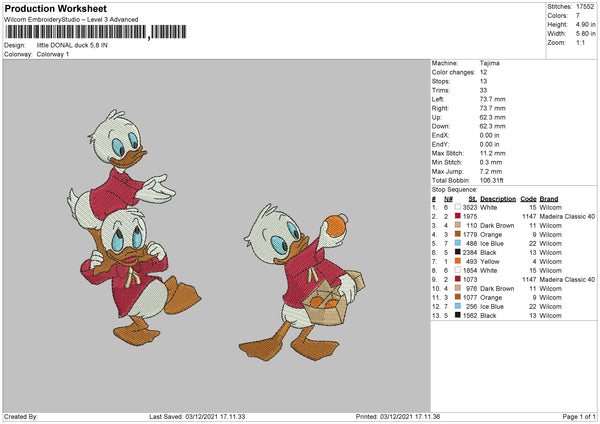
Task: Click the black swatch beside stitch count 1562
Action: (x=457, y=315)
